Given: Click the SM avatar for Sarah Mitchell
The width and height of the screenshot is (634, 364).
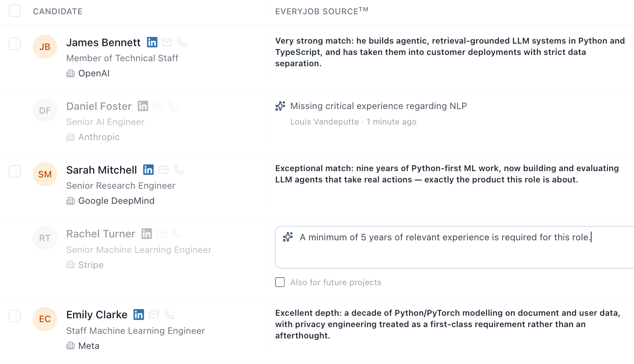Looking at the screenshot, I should coord(45,174).
